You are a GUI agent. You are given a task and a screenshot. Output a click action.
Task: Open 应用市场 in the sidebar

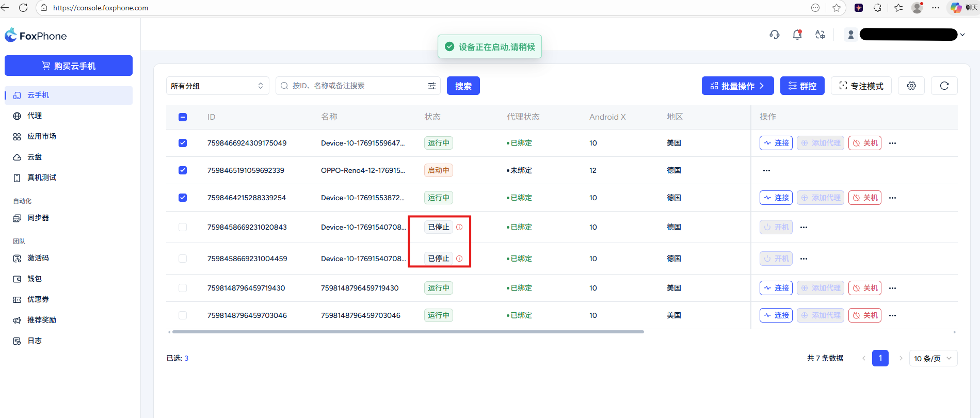click(x=41, y=136)
